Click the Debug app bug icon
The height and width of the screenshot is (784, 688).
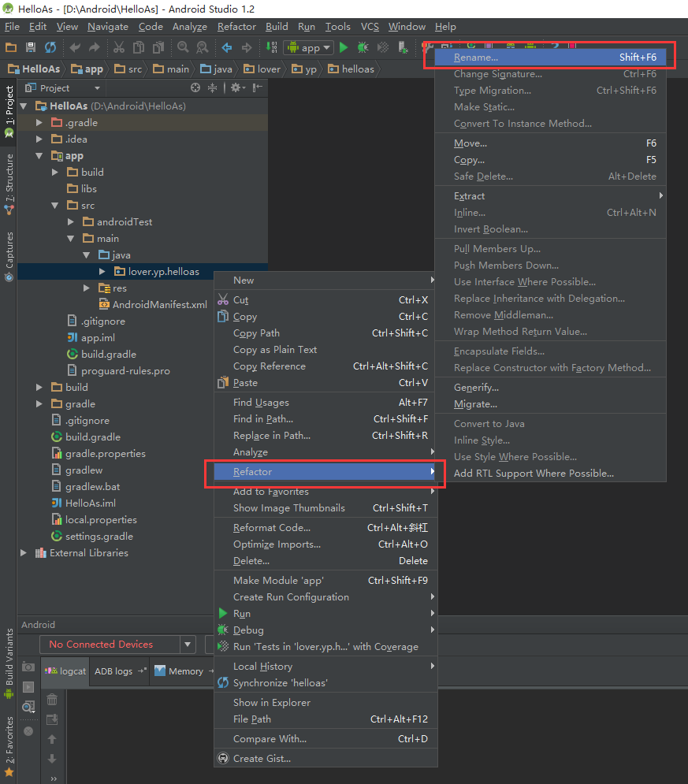tap(363, 47)
